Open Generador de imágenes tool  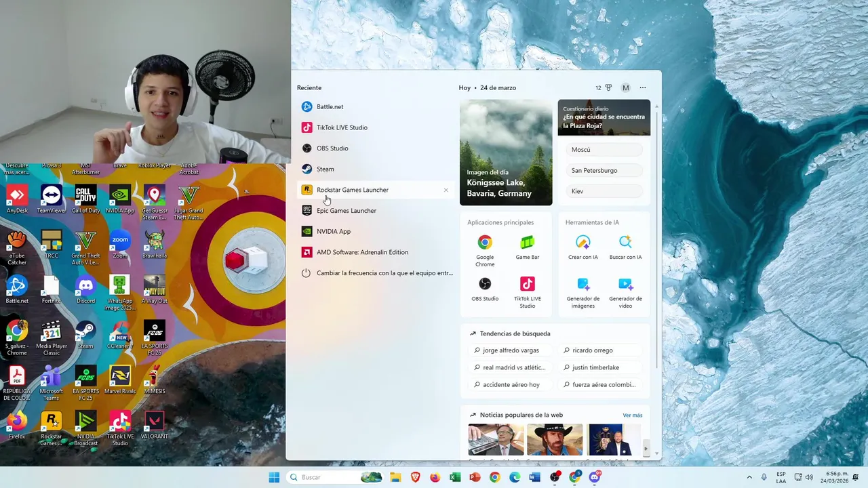(x=583, y=292)
